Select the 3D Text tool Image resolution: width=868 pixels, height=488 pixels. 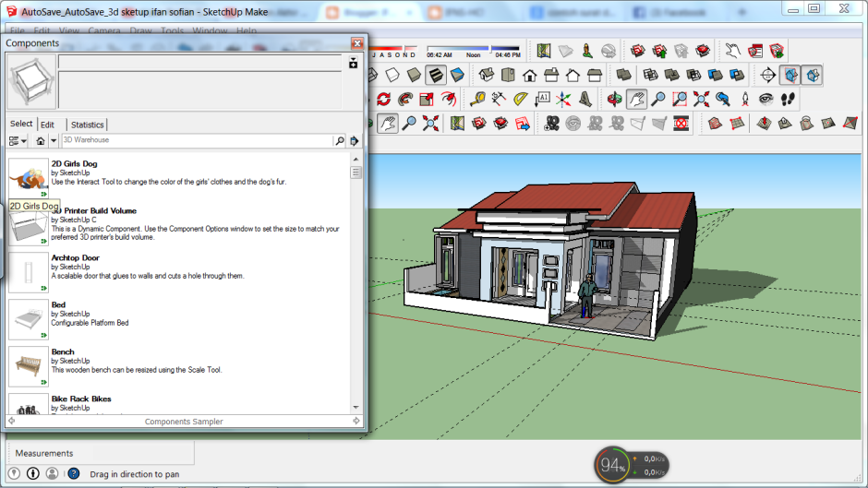585,99
